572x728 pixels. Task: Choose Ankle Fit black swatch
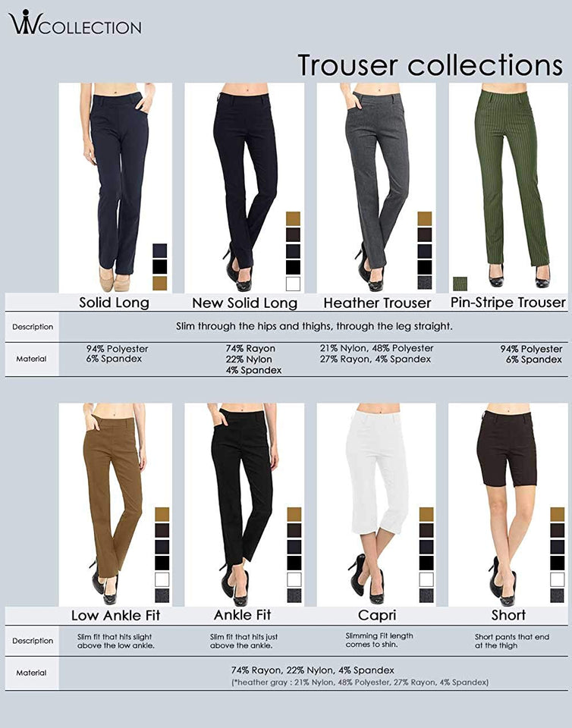[294, 563]
